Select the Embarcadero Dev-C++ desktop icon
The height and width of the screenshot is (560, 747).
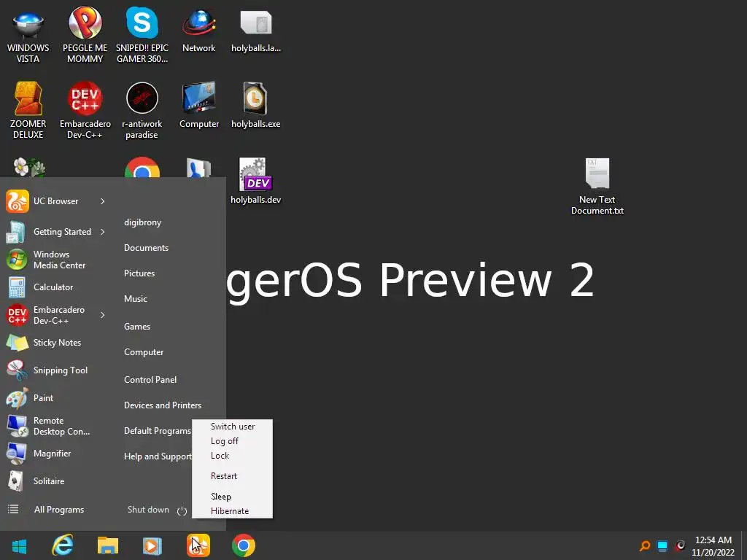[85, 111]
